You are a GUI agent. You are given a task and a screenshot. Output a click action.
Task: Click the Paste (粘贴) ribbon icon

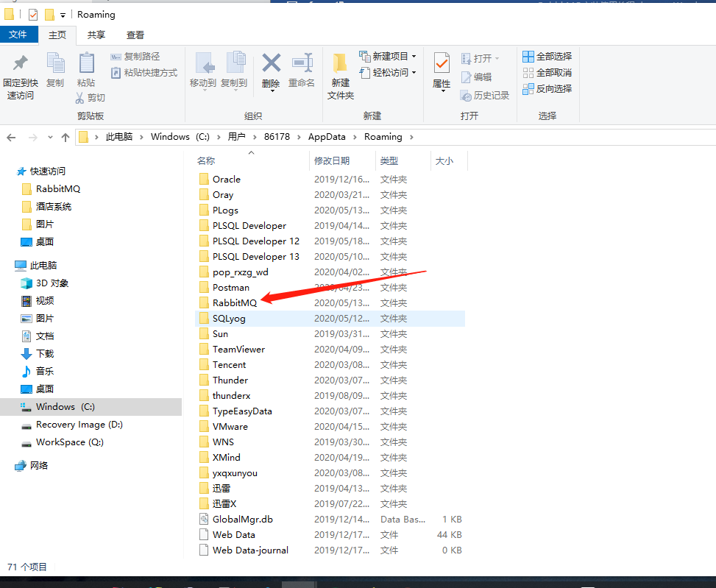point(86,69)
